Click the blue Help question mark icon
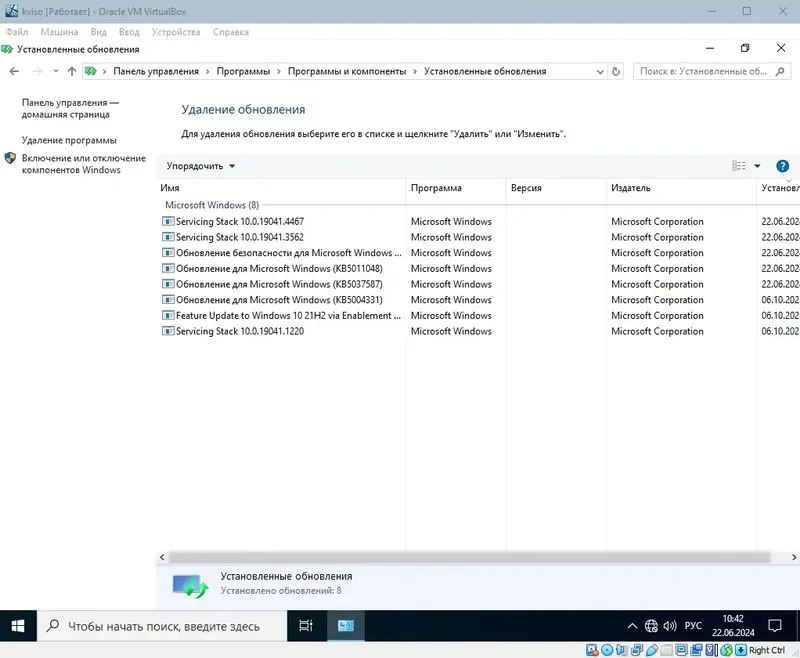 [782, 165]
